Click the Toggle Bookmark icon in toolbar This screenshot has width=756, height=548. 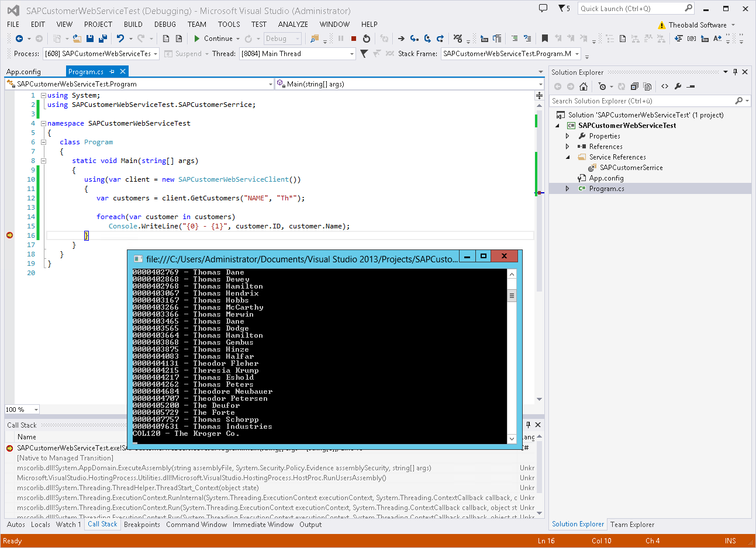pyautogui.click(x=545, y=39)
